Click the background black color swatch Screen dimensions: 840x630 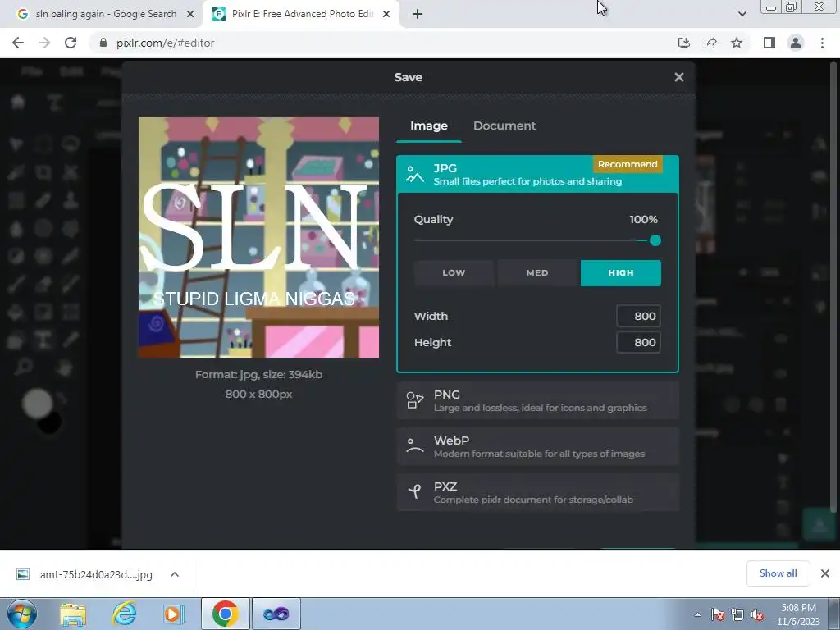pyautogui.click(x=49, y=422)
